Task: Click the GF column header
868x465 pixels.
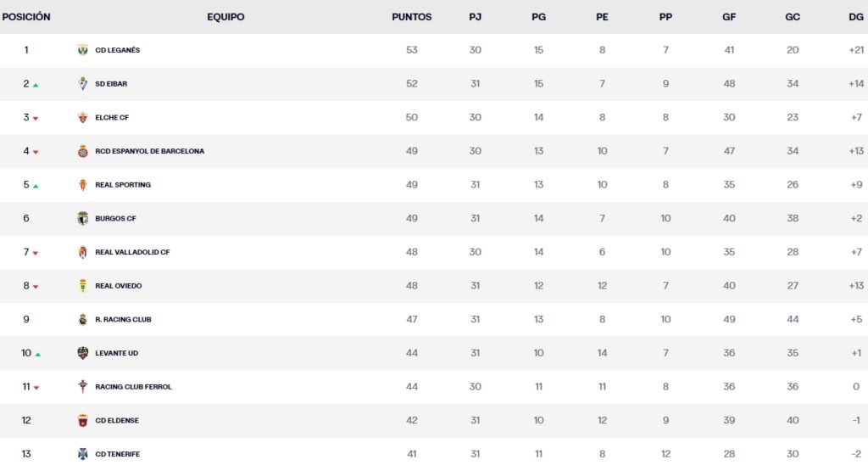Action: (x=729, y=17)
